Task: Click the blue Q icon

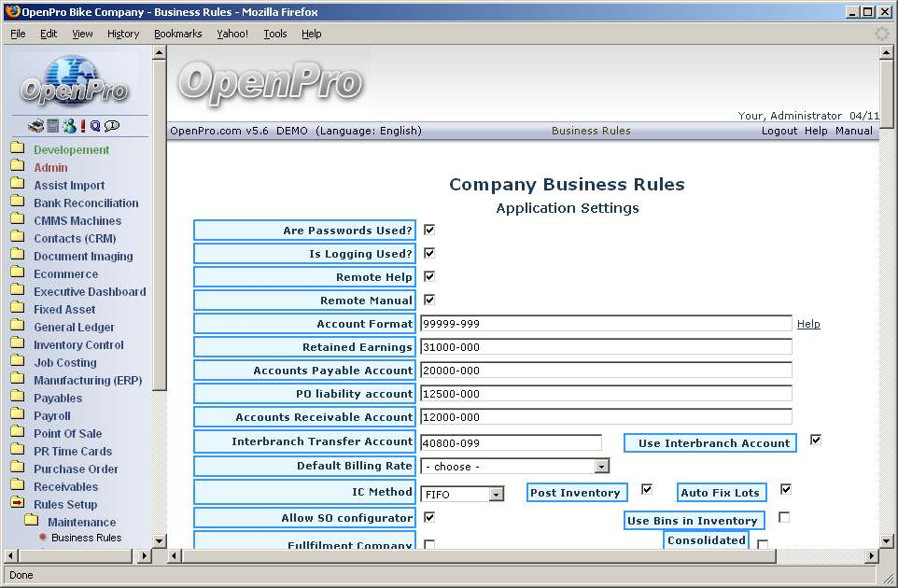Action: pos(95,126)
